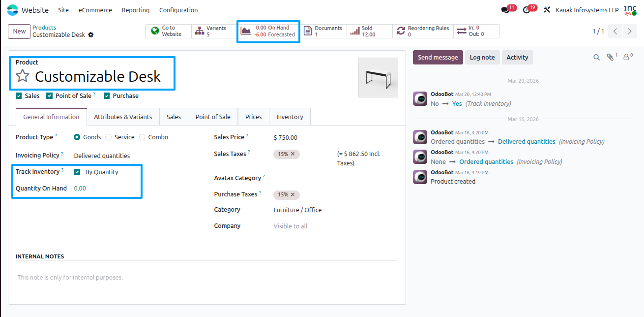
Task: Click Quantity On Hand 0.00 link
Action: pyautogui.click(x=80, y=189)
